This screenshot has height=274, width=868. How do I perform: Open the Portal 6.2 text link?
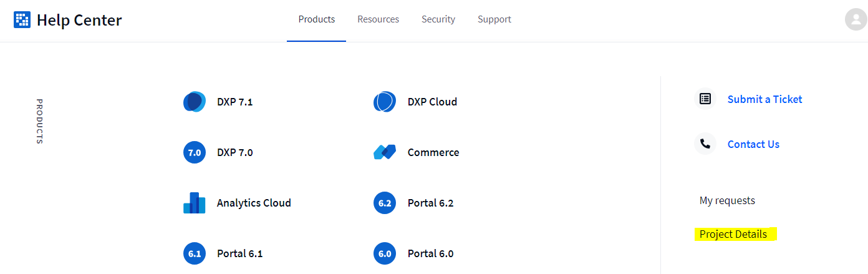click(x=430, y=203)
